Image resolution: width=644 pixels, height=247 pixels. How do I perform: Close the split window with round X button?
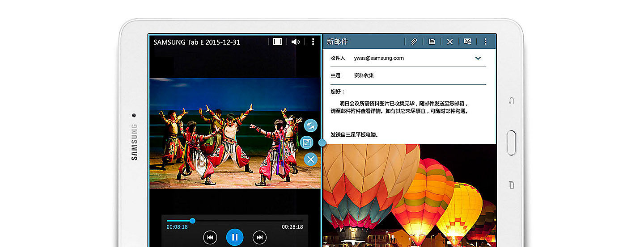pos(311,159)
